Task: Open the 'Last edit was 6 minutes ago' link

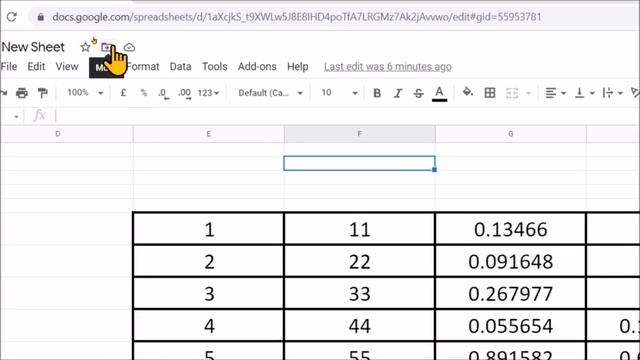Action: (x=388, y=67)
